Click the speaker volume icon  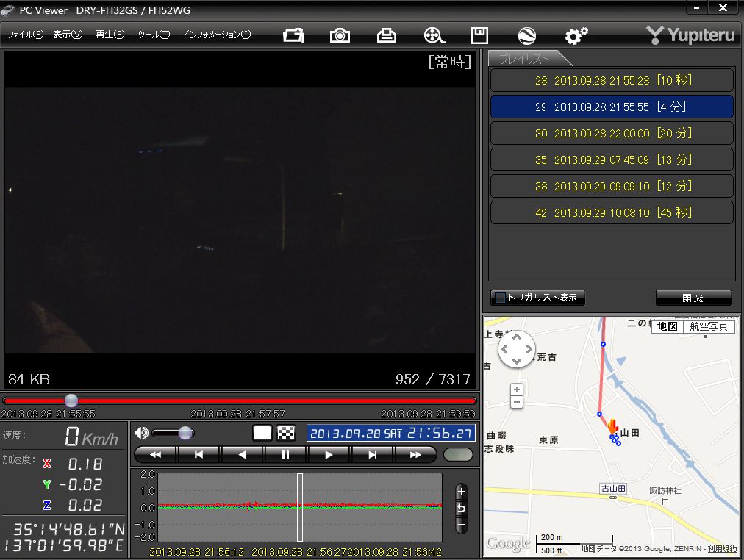point(141,432)
